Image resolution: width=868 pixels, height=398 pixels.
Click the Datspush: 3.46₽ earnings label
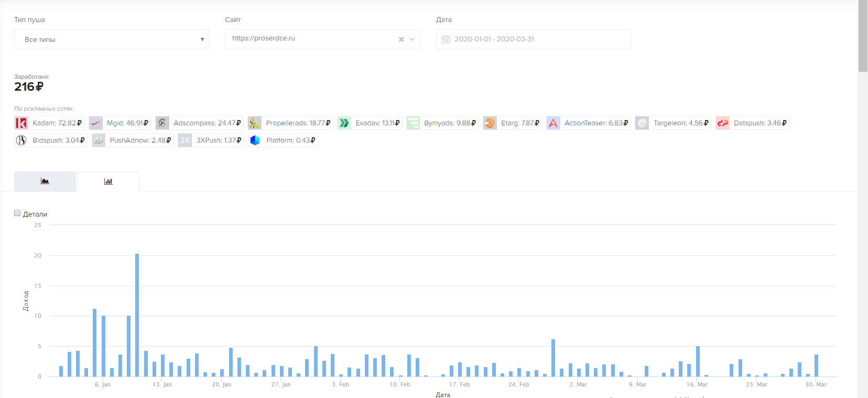click(x=761, y=123)
